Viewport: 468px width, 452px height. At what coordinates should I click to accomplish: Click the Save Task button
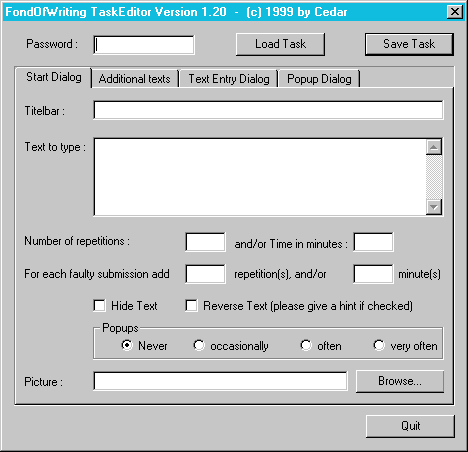409,44
